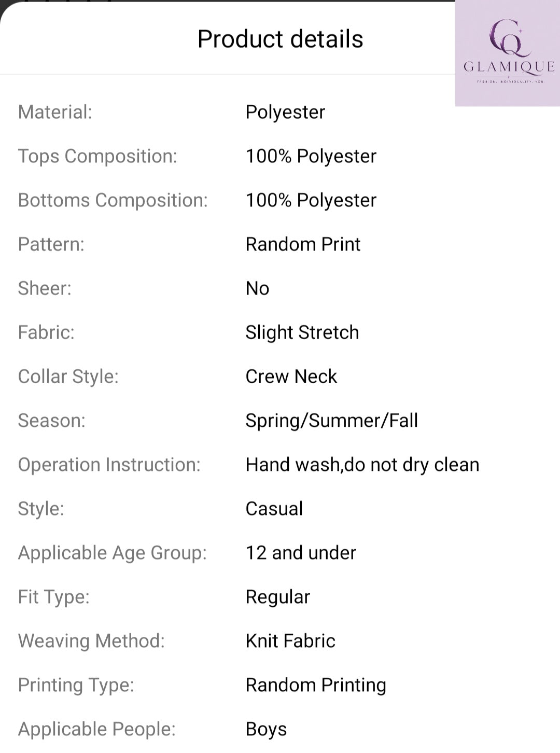Click the Slight Stretch fabric value
This screenshot has height=753, width=560.
point(302,332)
